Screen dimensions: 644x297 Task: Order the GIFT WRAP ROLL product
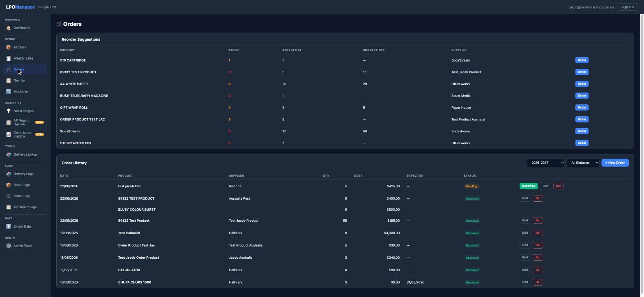coord(582,108)
